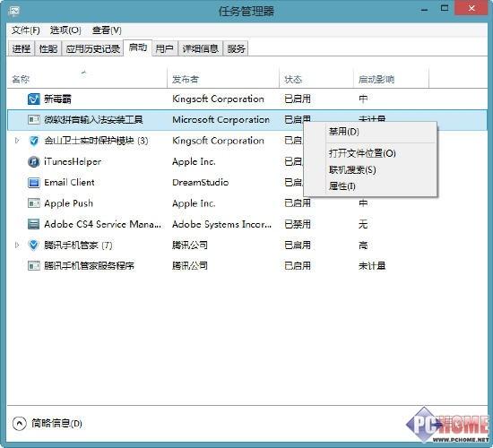Image resolution: width=493 pixels, height=448 pixels.
Task: Select 联机搜索(S) menu entry
Action: coord(352,170)
